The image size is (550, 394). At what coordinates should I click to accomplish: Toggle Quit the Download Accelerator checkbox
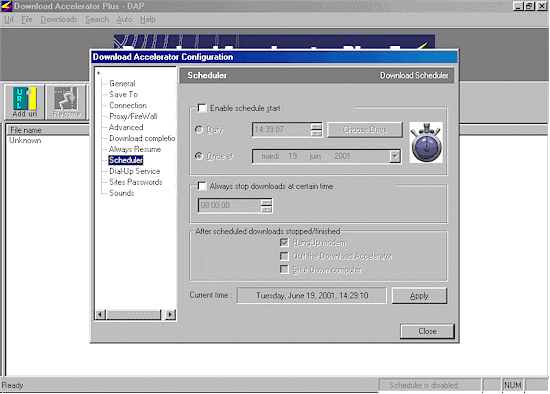(284, 256)
